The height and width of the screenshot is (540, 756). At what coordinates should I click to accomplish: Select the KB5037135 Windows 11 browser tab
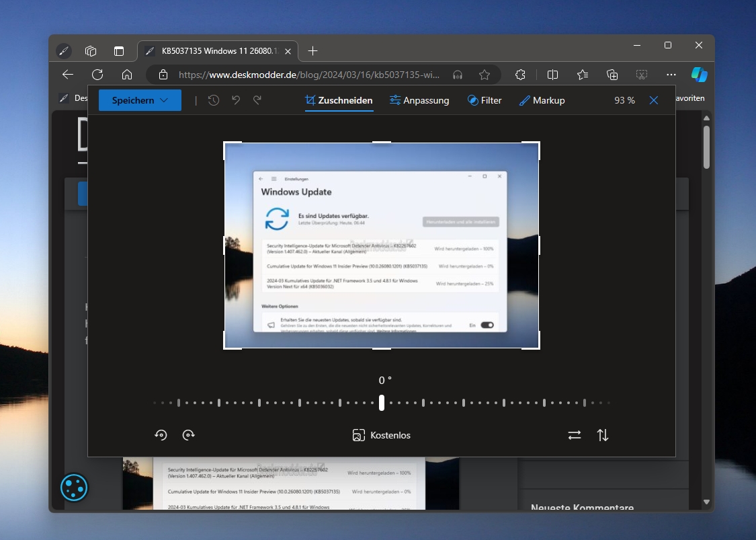218,50
